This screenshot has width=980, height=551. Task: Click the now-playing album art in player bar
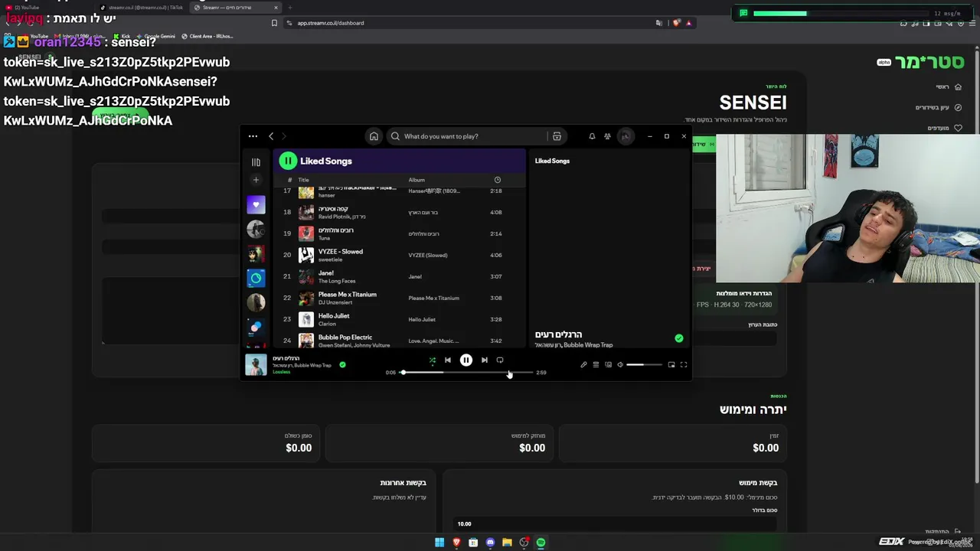pyautogui.click(x=256, y=365)
